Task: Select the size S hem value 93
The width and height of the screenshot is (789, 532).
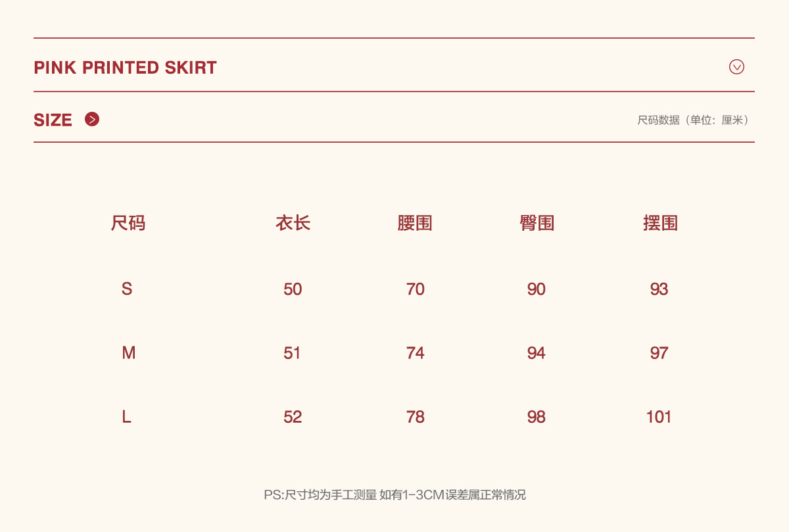Action: pyautogui.click(x=659, y=289)
